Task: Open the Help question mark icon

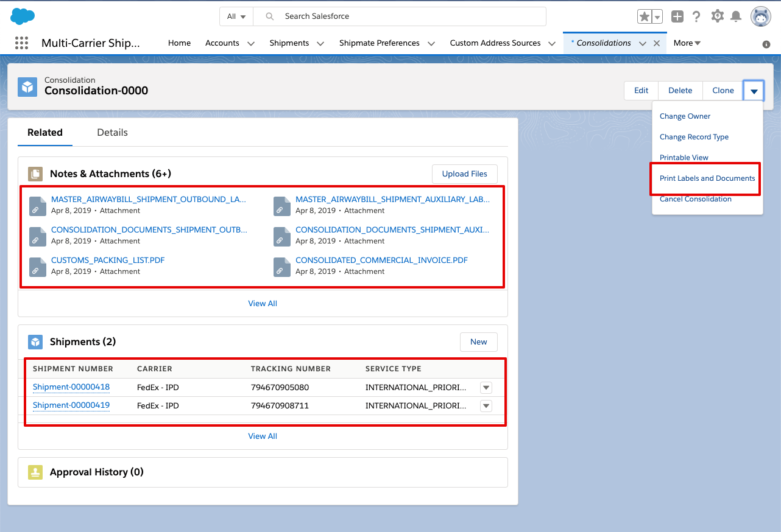Action: (x=697, y=16)
